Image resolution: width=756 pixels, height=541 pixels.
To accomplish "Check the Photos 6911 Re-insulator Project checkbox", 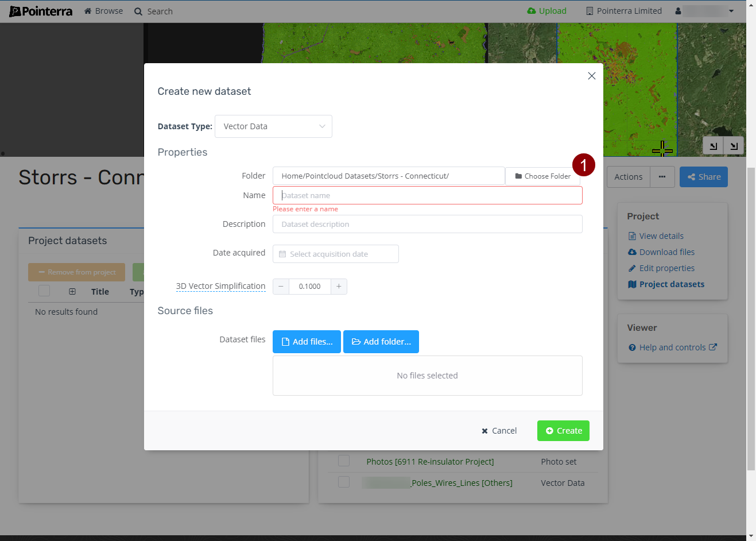I will coord(344,461).
